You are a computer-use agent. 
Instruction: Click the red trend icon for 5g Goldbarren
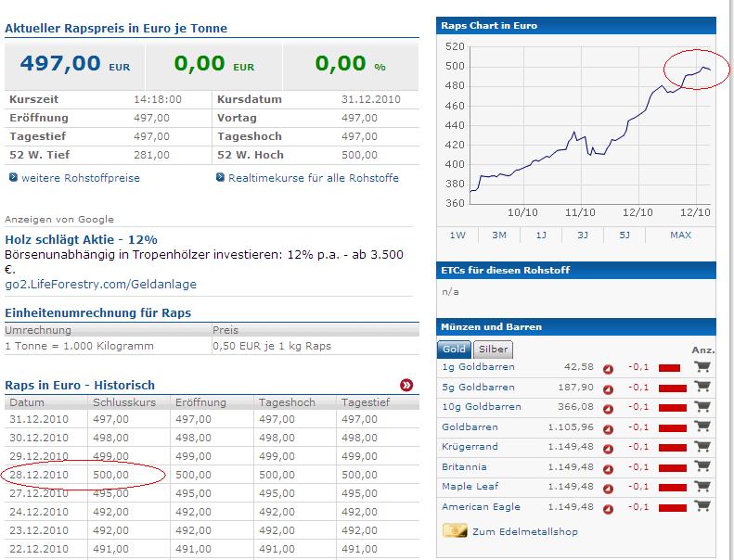(609, 388)
